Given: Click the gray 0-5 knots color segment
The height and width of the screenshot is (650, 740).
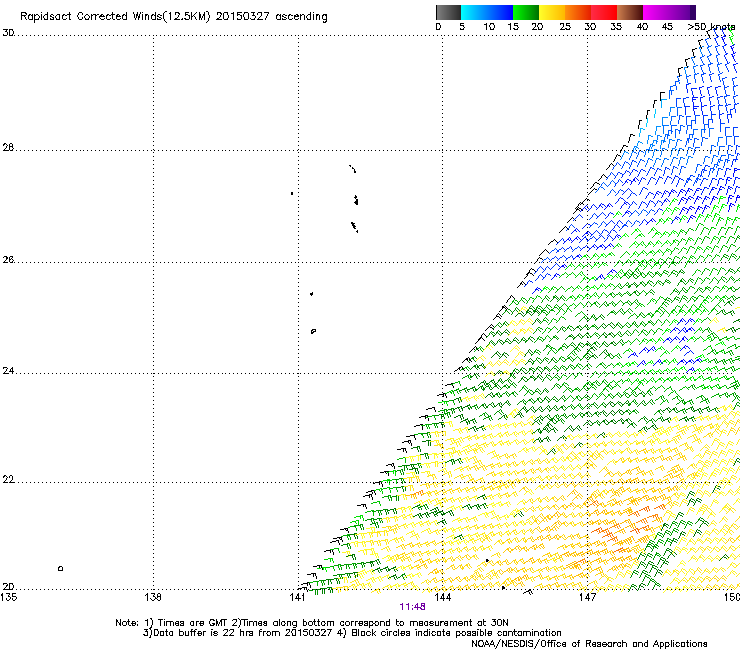Looking at the screenshot, I should tap(448, 12).
